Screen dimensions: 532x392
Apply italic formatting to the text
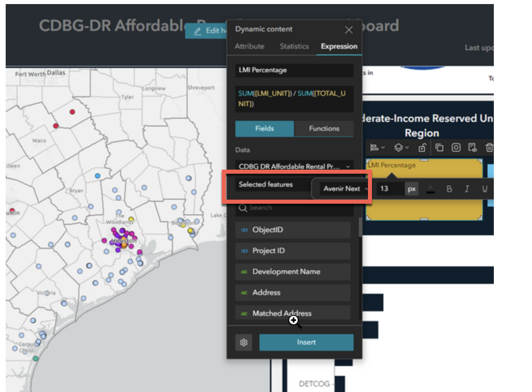pos(467,189)
